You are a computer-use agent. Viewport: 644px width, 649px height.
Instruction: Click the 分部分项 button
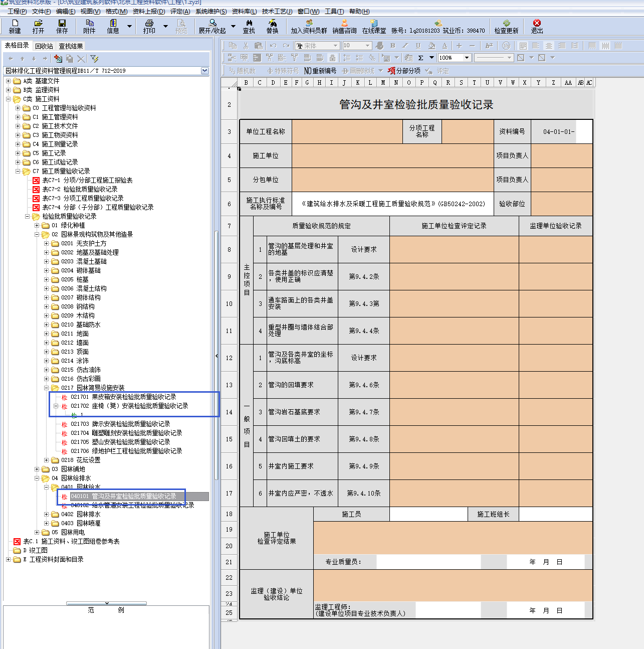click(x=404, y=71)
